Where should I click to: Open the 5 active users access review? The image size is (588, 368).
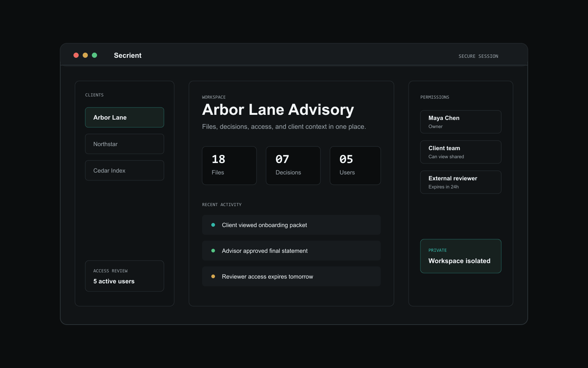[124, 276]
